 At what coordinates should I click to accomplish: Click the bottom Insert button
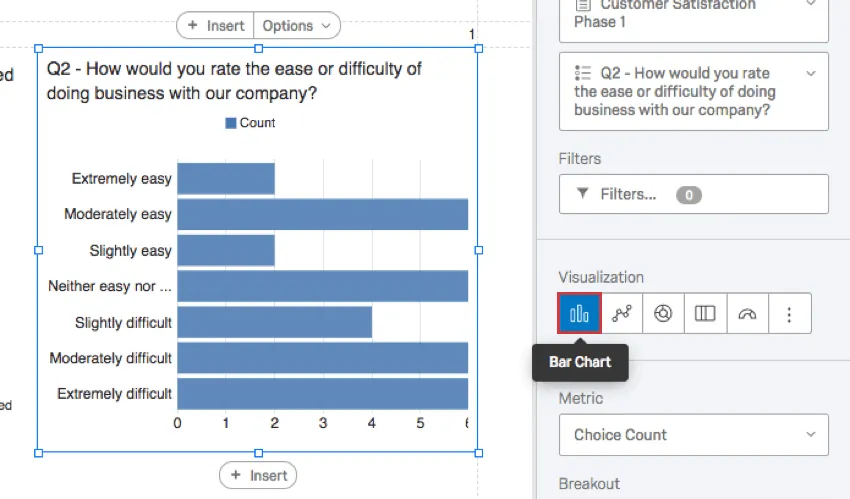[x=258, y=475]
